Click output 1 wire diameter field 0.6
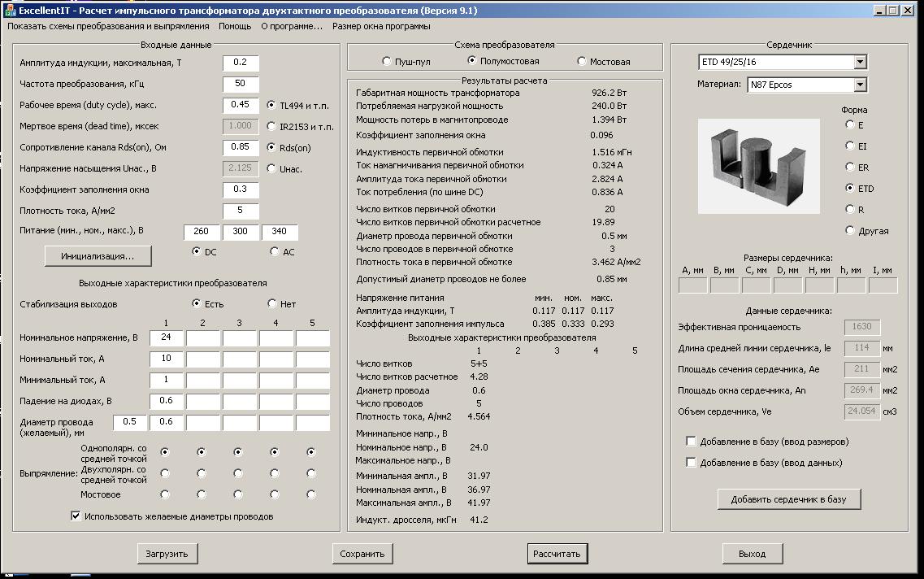 166,422
